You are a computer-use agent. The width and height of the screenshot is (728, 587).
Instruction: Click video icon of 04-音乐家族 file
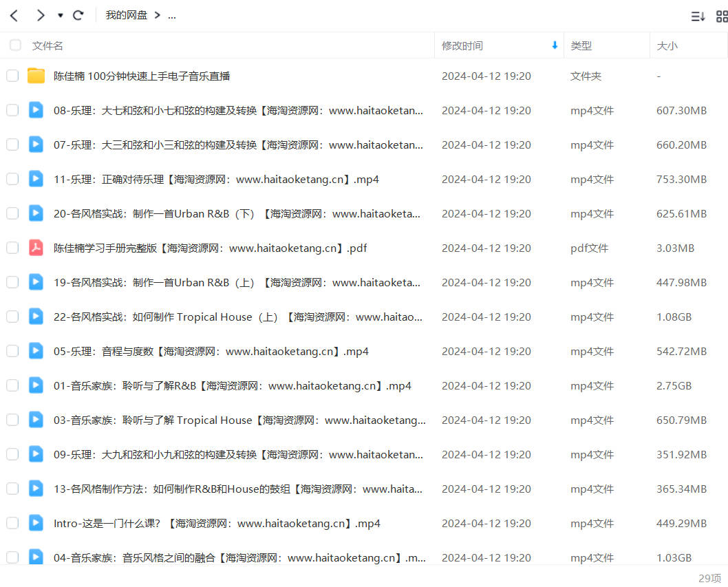(x=36, y=556)
